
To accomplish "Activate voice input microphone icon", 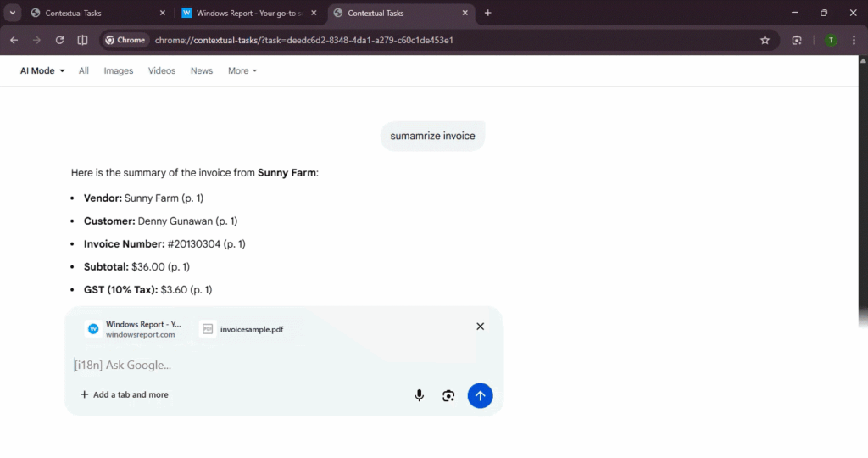I will (419, 395).
